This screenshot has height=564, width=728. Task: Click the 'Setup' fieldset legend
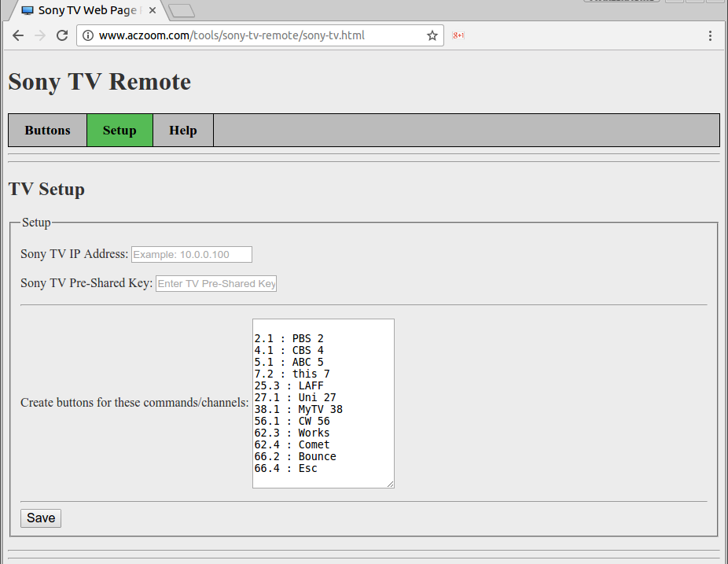tap(36, 223)
